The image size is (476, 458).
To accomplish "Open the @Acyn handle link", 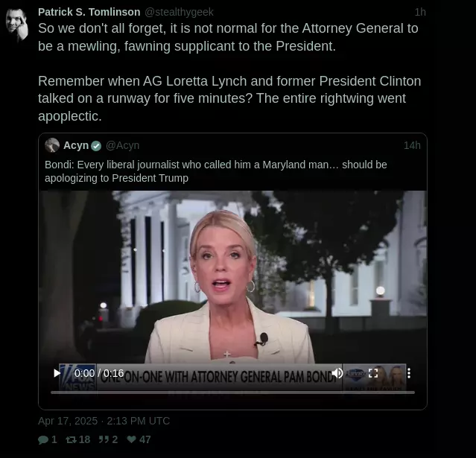I will point(122,145).
